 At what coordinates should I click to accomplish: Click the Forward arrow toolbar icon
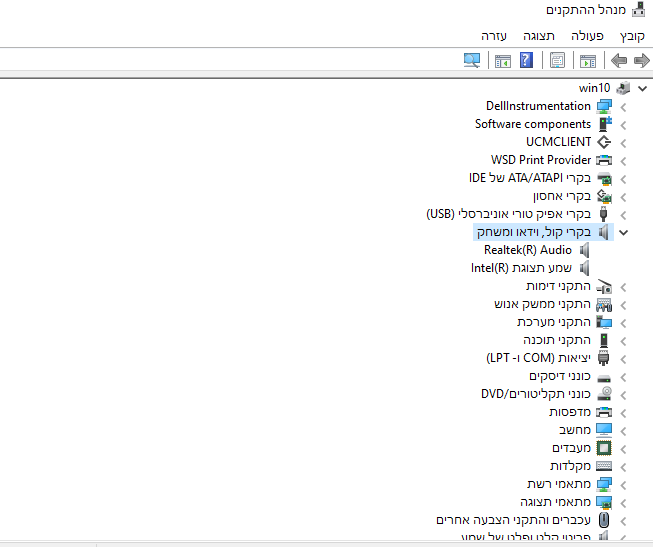(641, 60)
